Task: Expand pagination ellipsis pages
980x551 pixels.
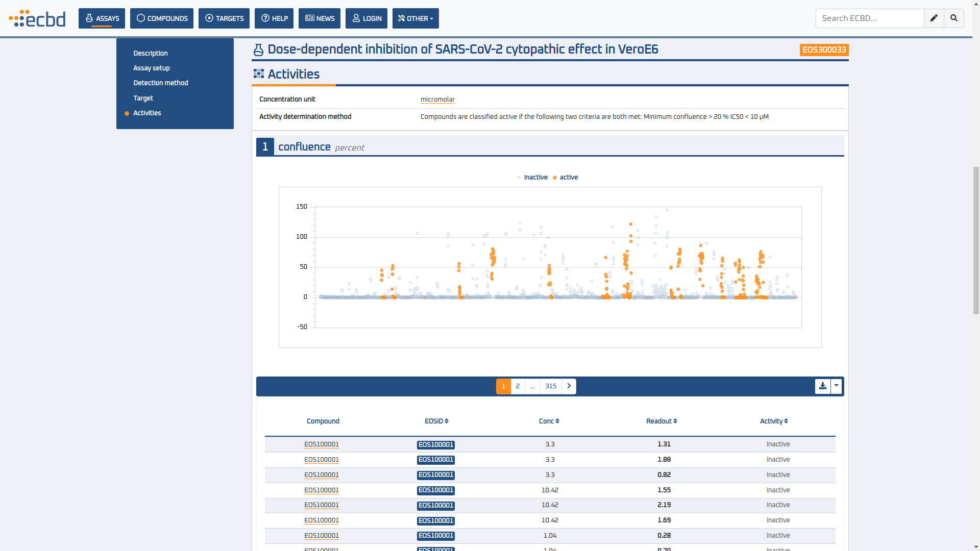Action: click(532, 386)
